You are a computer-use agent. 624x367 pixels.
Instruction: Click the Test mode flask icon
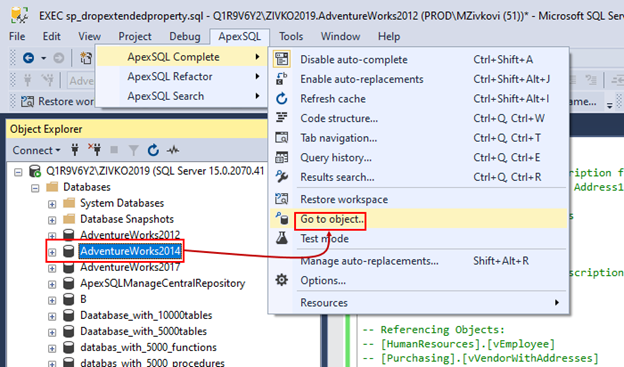tap(282, 238)
